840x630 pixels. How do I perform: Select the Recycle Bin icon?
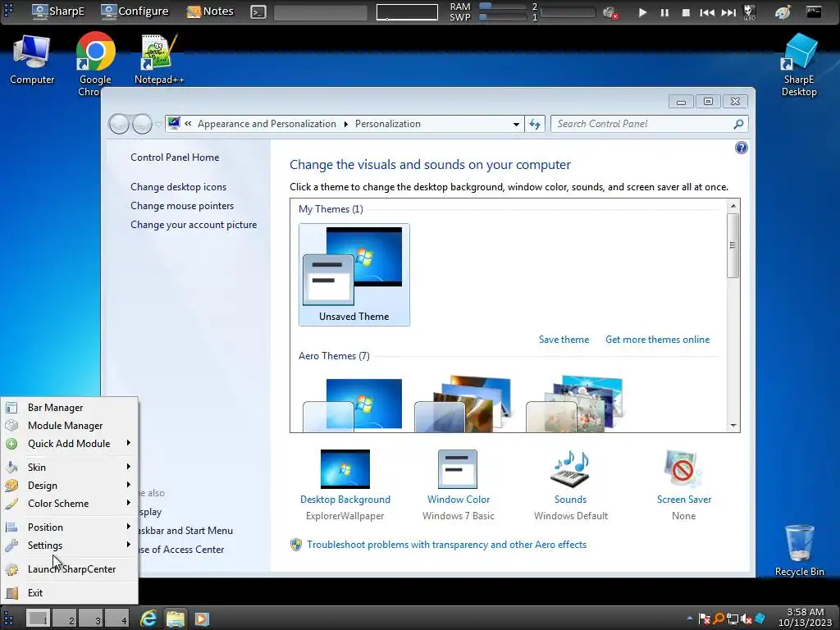[799, 550]
